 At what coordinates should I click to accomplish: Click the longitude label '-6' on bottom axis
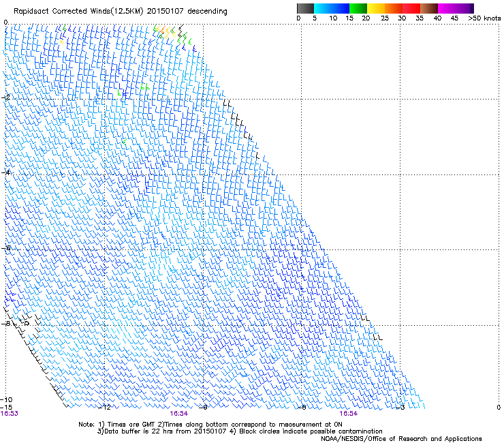(302, 408)
